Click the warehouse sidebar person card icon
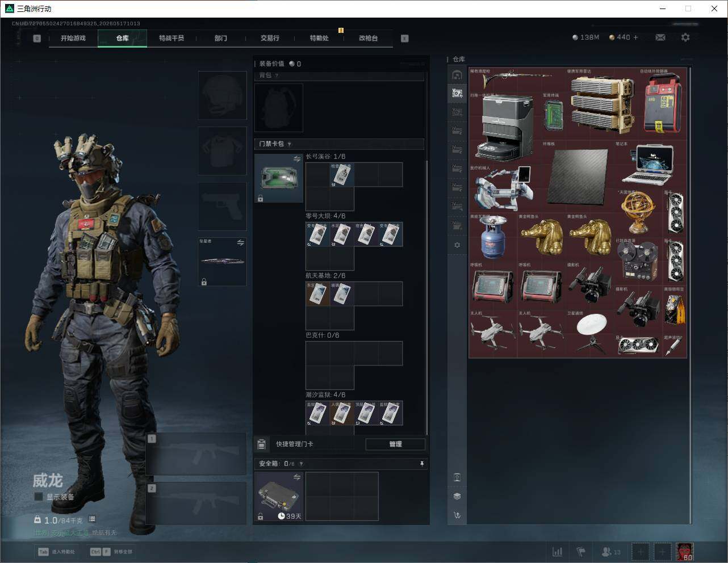Screen dimensions: 728x563 click(457, 477)
